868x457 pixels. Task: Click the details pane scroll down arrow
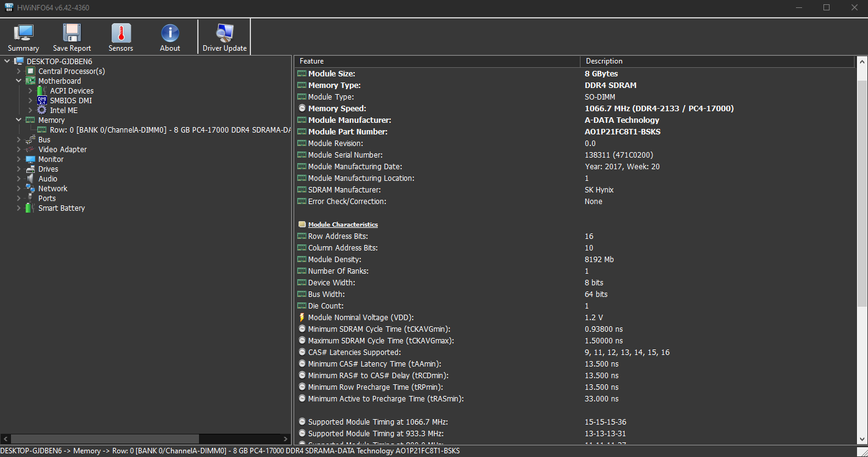862,439
